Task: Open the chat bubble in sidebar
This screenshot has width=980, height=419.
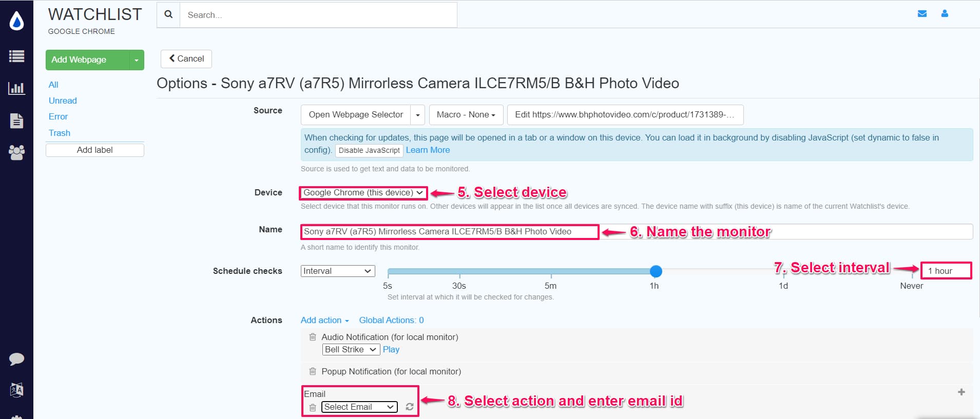Action: coord(16,358)
